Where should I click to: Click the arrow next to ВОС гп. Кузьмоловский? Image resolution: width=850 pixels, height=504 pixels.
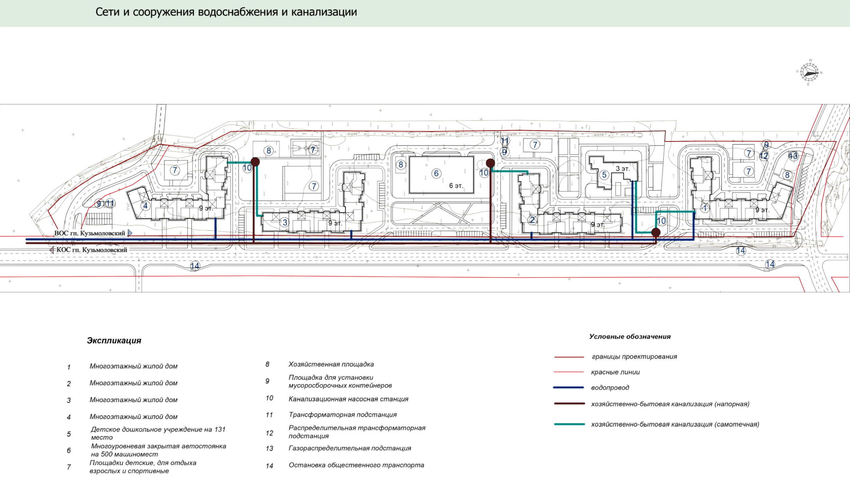(129, 233)
